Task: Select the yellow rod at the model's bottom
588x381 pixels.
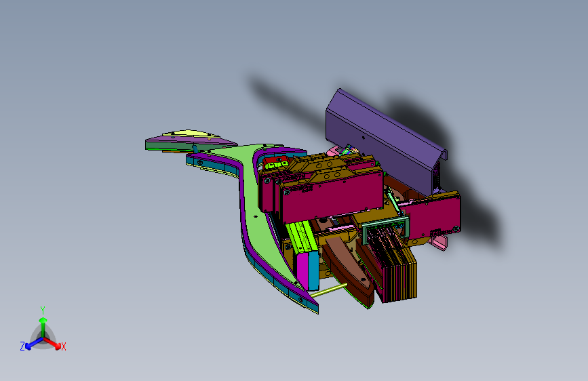Action: (329, 291)
